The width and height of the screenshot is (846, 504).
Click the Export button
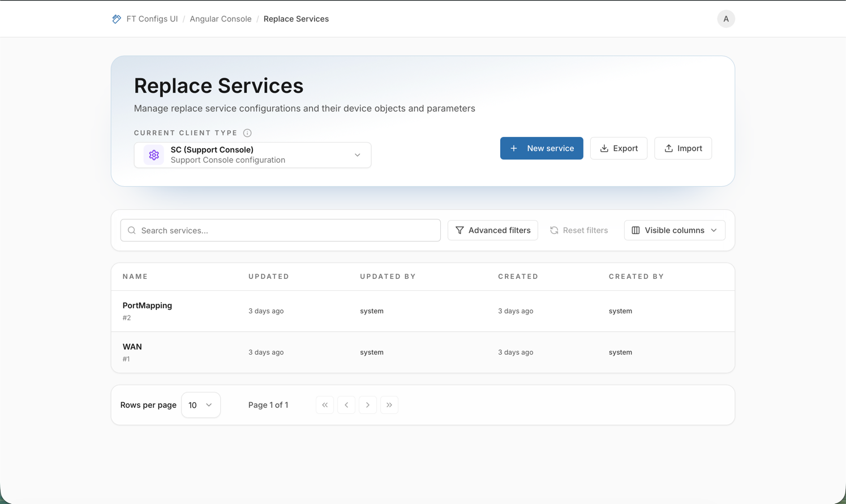(x=619, y=148)
